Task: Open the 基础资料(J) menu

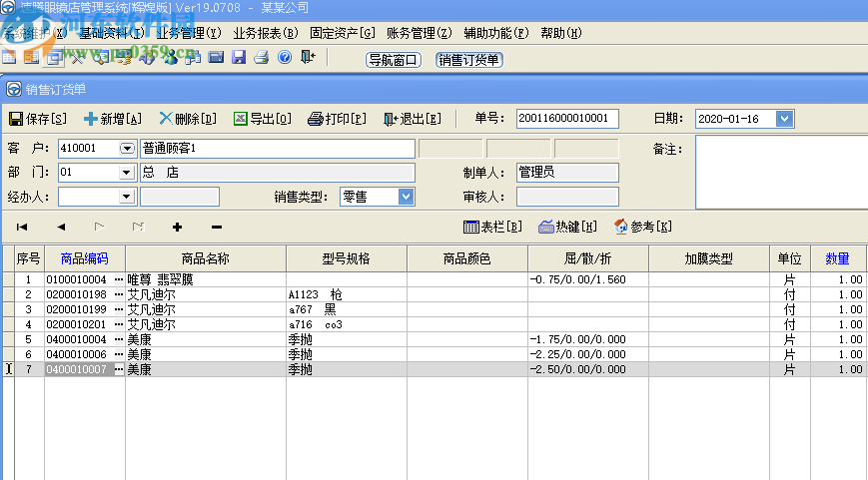Action: [x=111, y=33]
